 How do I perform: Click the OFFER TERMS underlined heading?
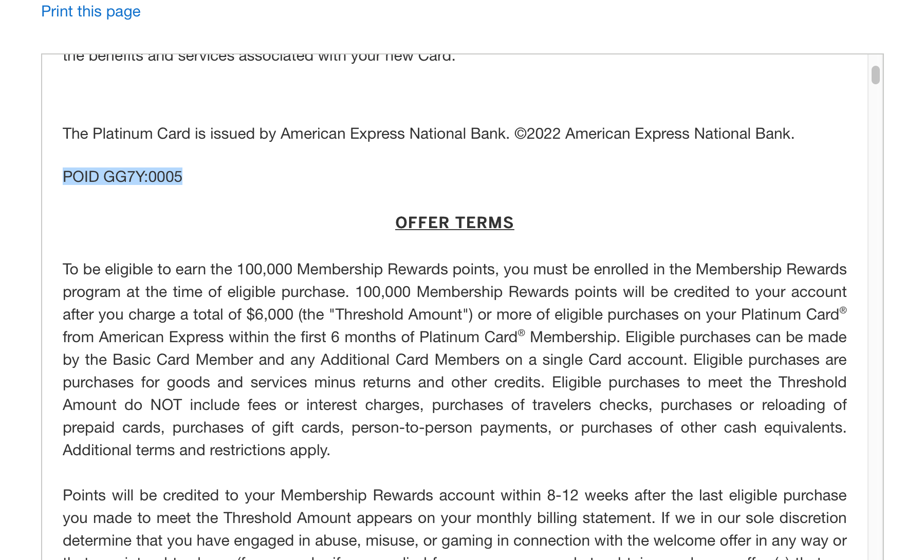[454, 223]
